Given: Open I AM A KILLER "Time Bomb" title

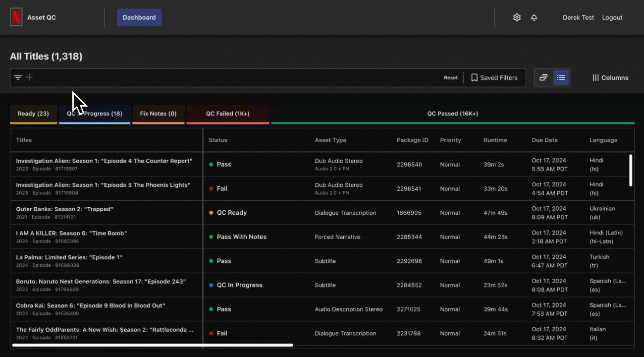Looking at the screenshot, I should [71, 233].
